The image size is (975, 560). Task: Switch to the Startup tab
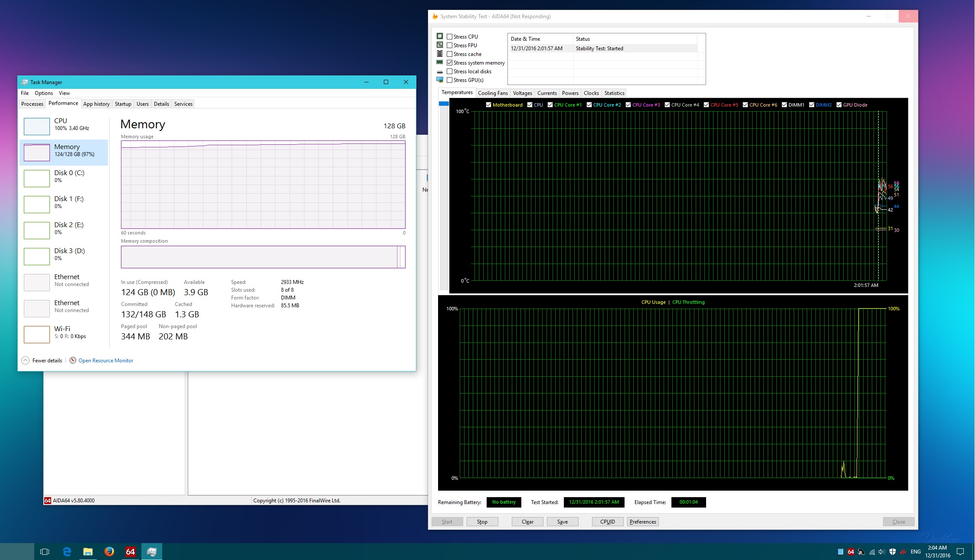pyautogui.click(x=123, y=104)
